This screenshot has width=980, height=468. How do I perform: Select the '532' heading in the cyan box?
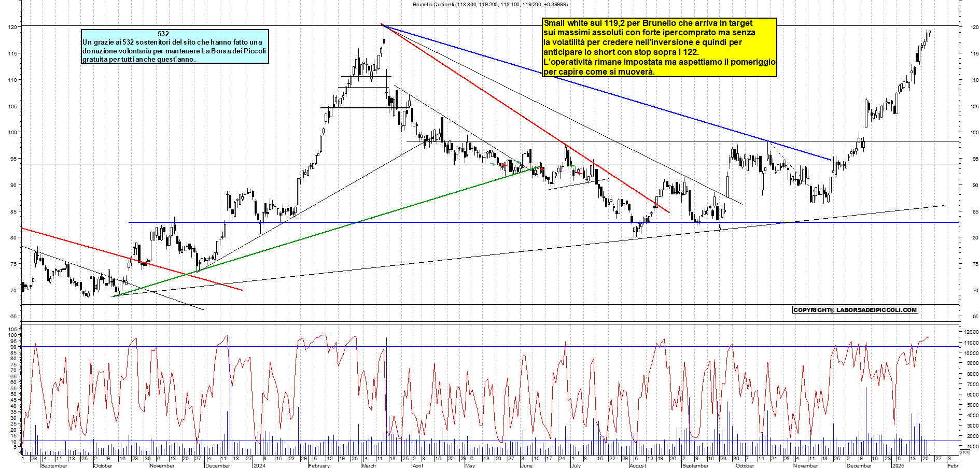click(x=163, y=34)
